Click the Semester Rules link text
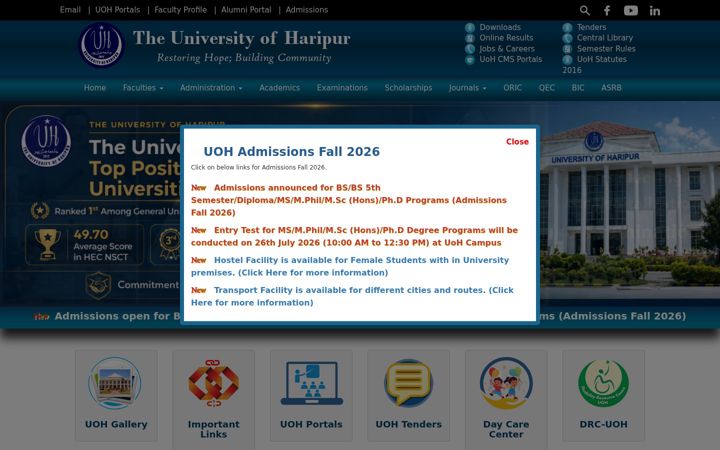Image resolution: width=720 pixels, height=450 pixels. point(606,49)
